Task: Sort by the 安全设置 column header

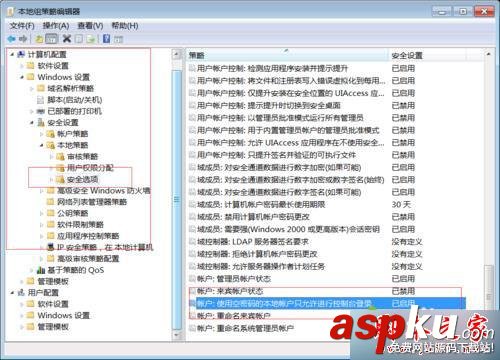Action: pyautogui.click(x=427, y=55)
